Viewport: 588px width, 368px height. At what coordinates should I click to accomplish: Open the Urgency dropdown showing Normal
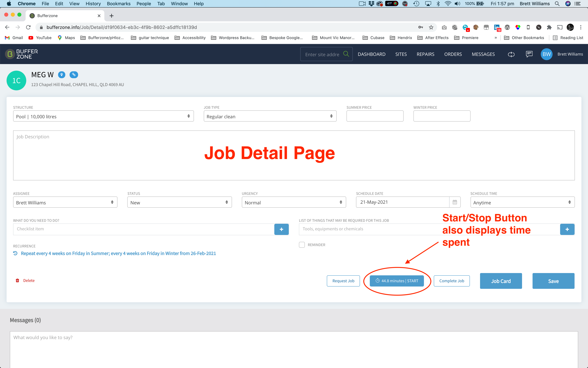[294, 202]
